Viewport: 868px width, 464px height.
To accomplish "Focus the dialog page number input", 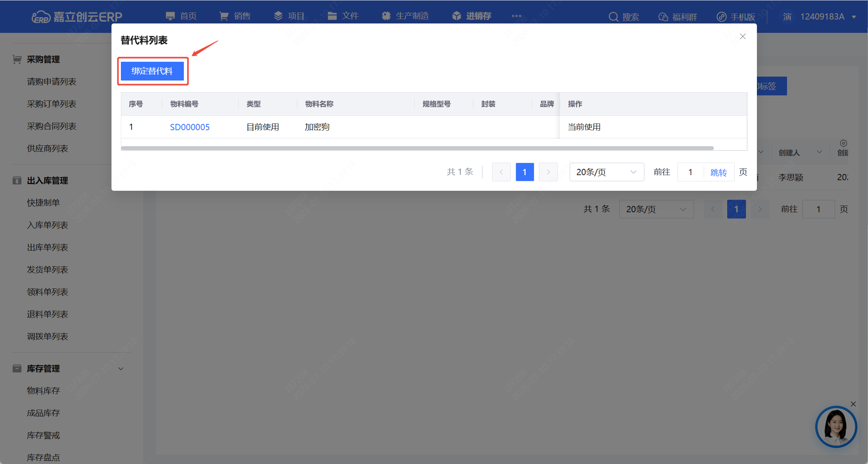I will pyautogui.click(x=690, y=172).
